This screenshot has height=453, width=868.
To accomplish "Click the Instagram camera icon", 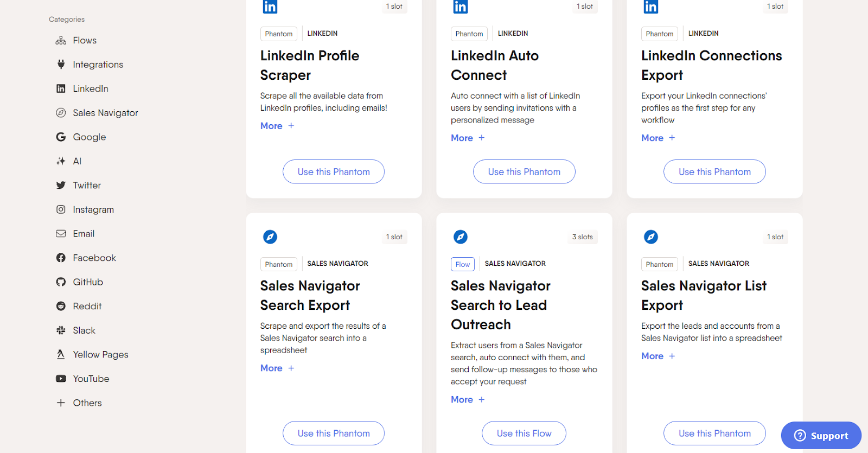I will [x=61, y=209].
